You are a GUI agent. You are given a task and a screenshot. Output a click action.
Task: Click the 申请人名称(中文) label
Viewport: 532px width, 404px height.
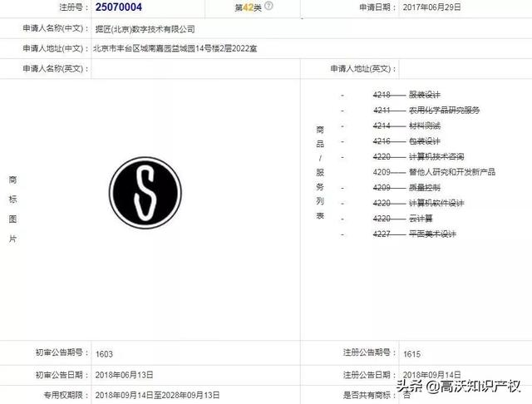point(56,28)
